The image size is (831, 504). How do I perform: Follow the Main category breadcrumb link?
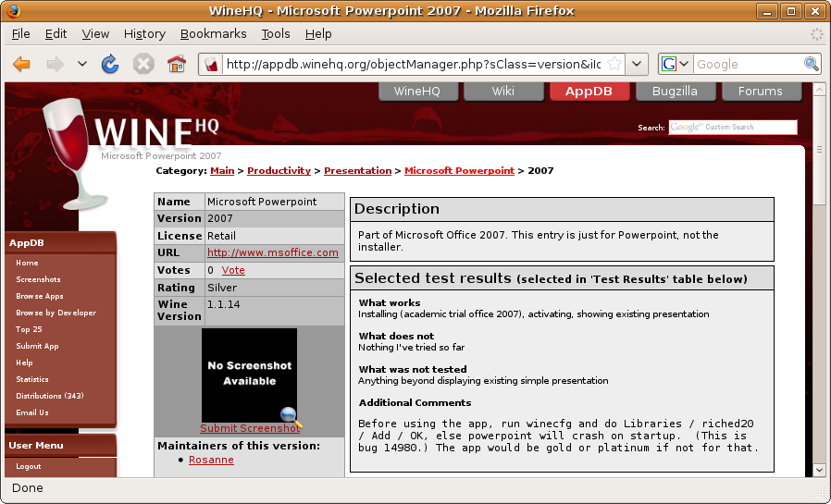click(x=222, y=170)
